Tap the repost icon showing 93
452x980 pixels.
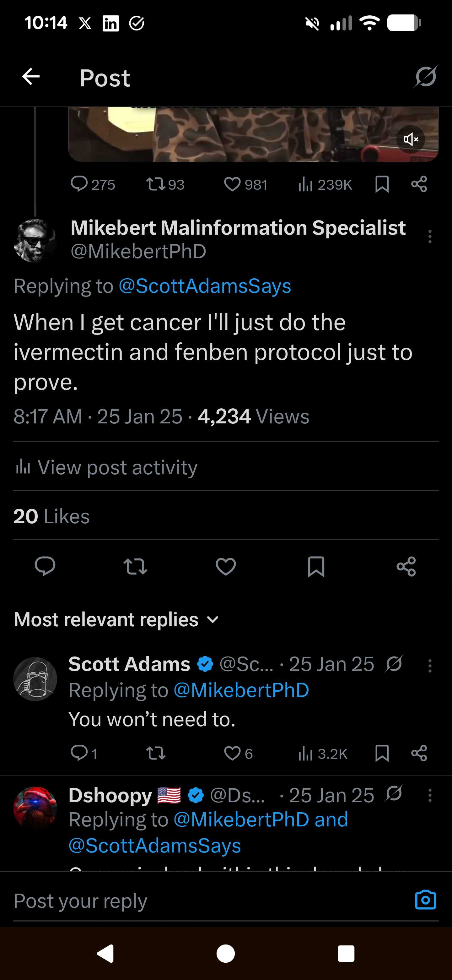tap(165, 184)
